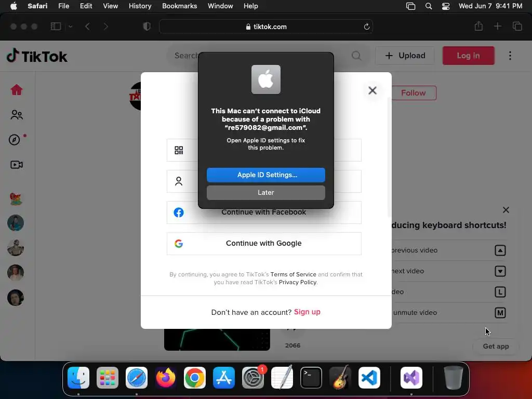Viewport: 532px width, 399px height.
Task: Open the Bookmarks menu
Action: tap(179, 6)
